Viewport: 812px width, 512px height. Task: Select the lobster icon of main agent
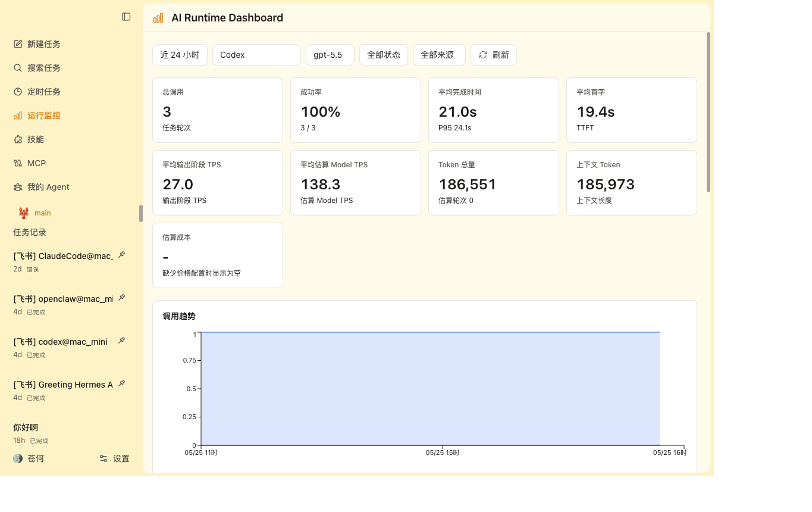click(x=24, y=213)
